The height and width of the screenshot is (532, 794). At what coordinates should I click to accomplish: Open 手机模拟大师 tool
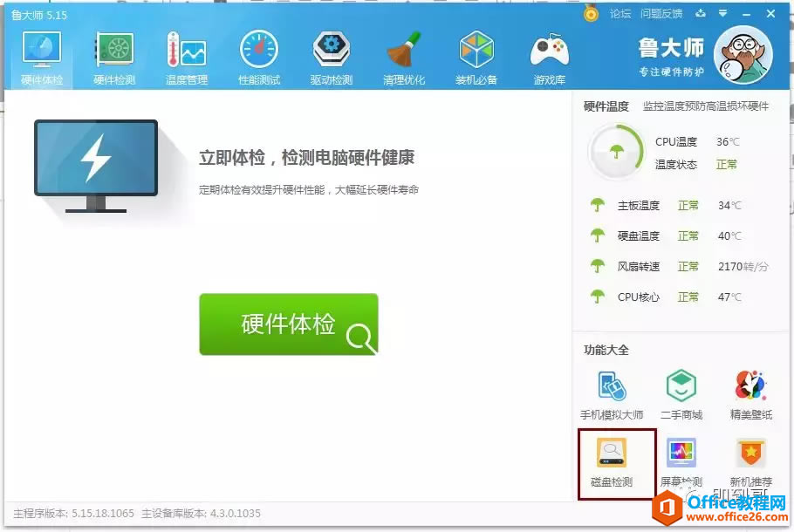coord(612,395)
